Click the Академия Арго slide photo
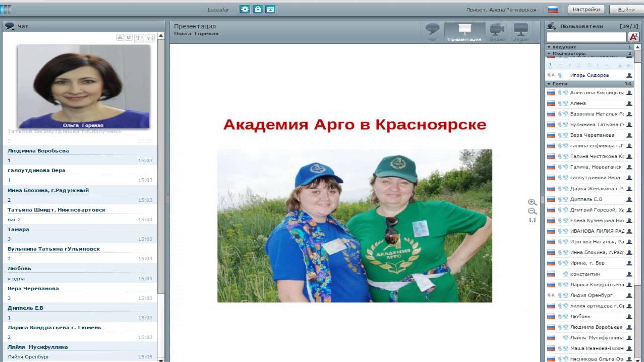The height and width of the screenshot is (362, 644). (x=355, y=225)
